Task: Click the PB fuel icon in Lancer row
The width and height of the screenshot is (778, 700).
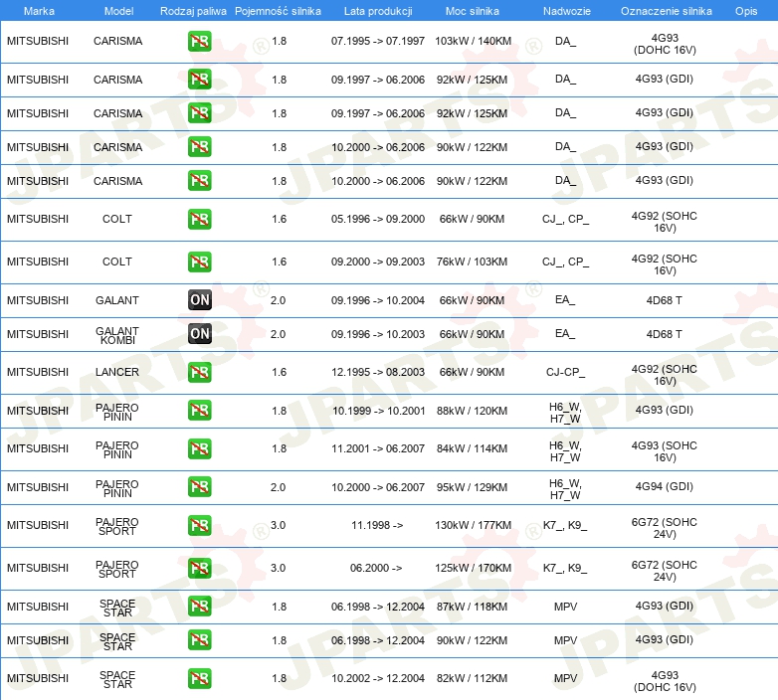Action: [x=200, y=372]
